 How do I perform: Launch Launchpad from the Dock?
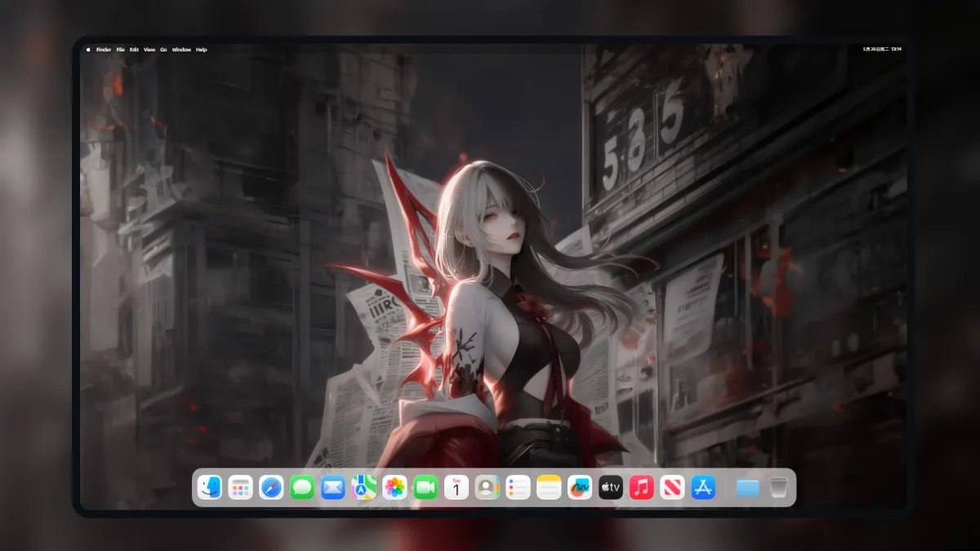(240, 487)
